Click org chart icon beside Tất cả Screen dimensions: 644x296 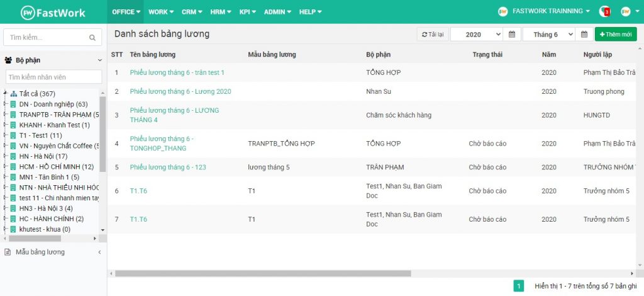point(14,94)
